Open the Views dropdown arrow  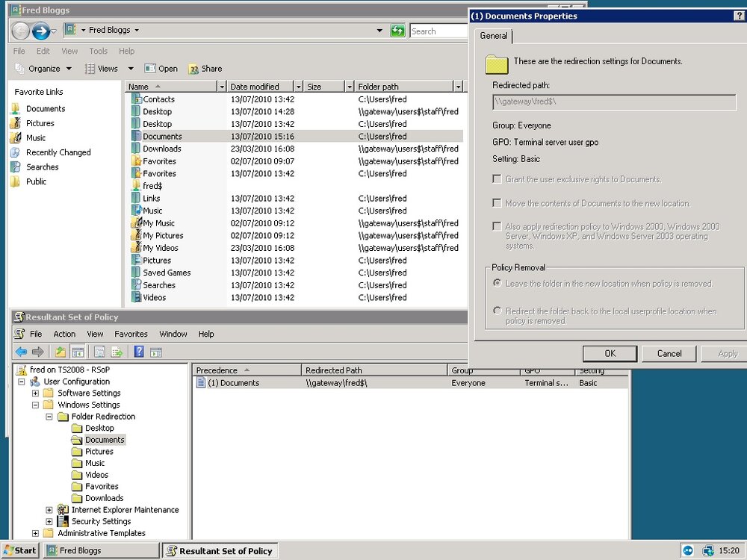[131, 69]
